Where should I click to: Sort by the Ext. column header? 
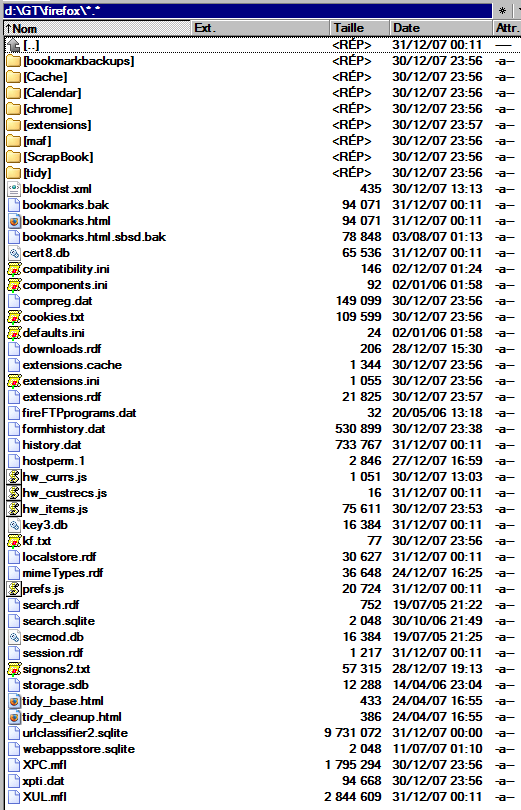pyautogui.click(x=261, y=28)
